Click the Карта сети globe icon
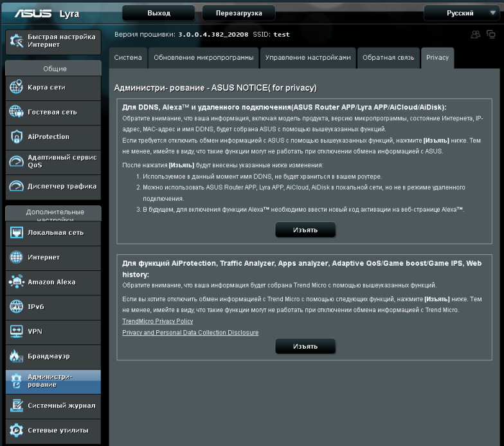The width and height of the screenshot is (504, 446). (16, 87)
